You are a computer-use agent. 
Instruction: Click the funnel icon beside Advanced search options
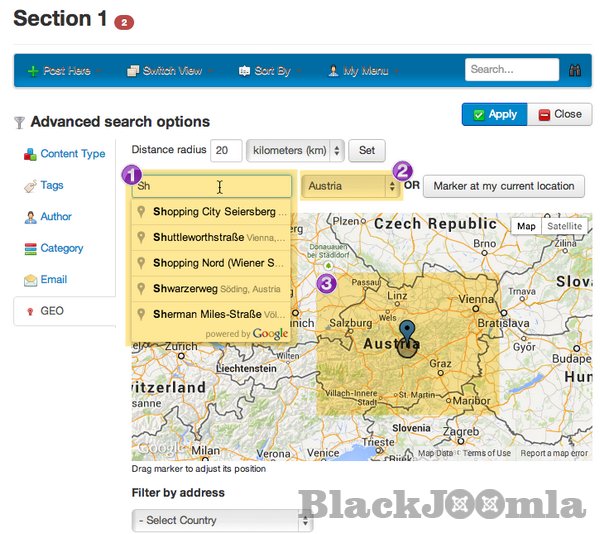pos(19,122)
